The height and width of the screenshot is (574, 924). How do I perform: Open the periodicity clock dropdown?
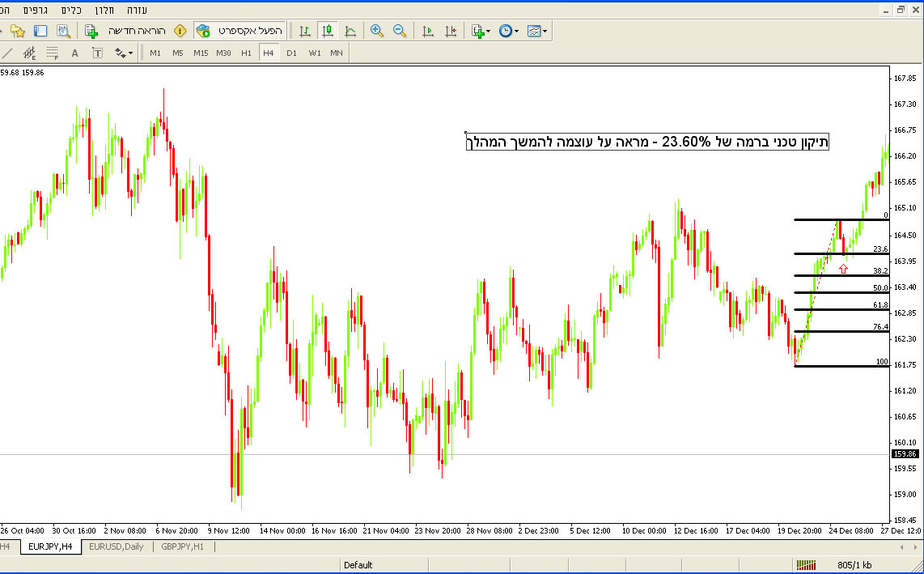click(x=509, y=31)
